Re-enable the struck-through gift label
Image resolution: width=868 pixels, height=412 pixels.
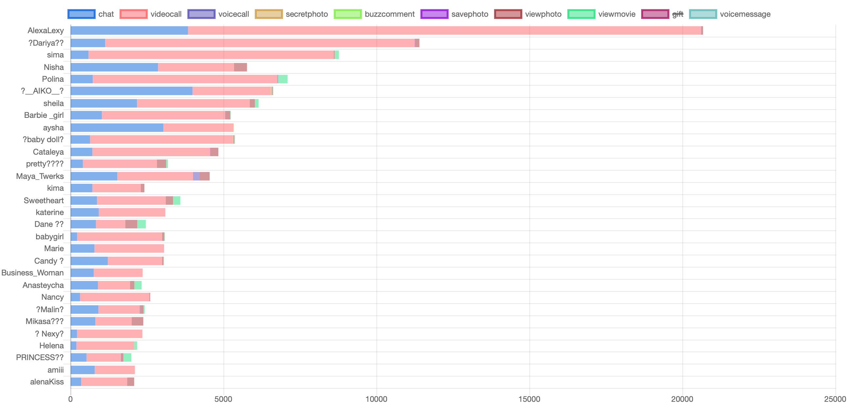(x=678, y=14)
